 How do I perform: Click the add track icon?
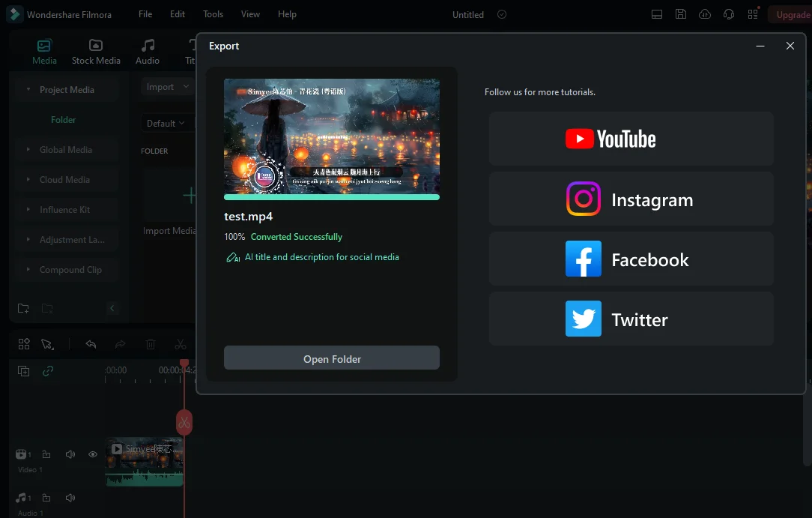(24, 371)
